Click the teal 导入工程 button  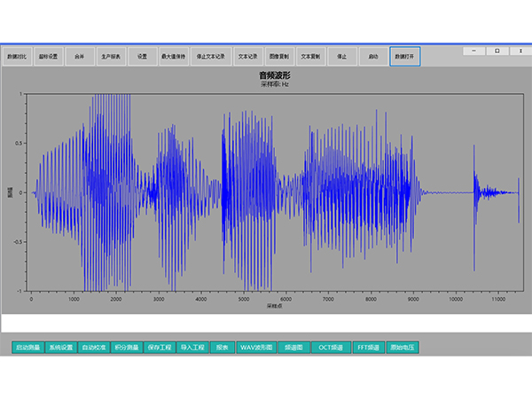(x=191, y=348)
